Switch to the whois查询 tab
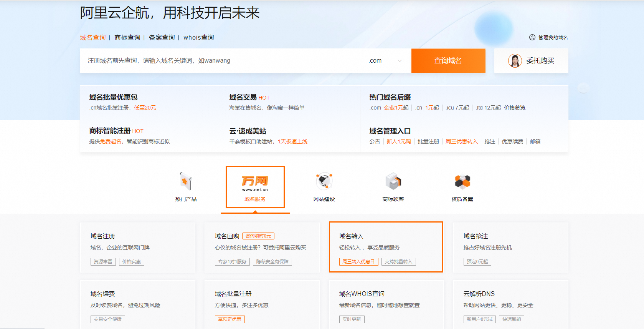The image size is (644, 329). click(199, 37)
